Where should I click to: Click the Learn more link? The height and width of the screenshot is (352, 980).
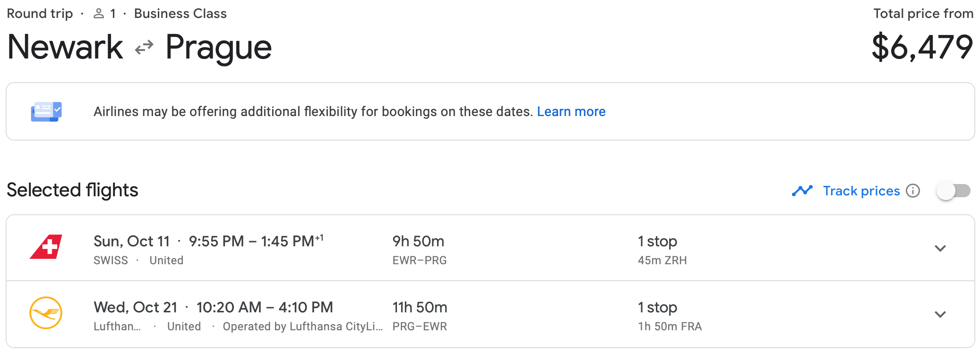point(571,111)
